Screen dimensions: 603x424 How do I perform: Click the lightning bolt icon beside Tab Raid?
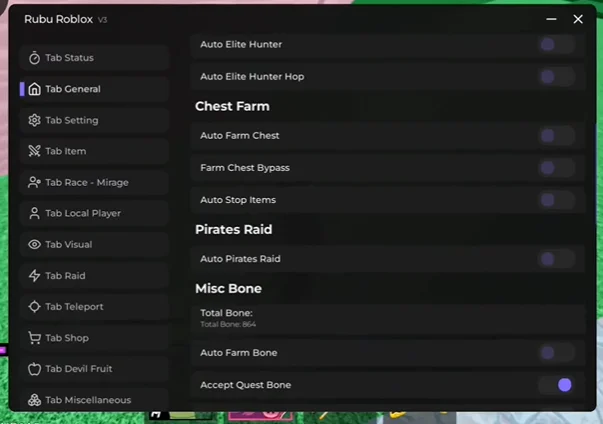tap(34, 276)
